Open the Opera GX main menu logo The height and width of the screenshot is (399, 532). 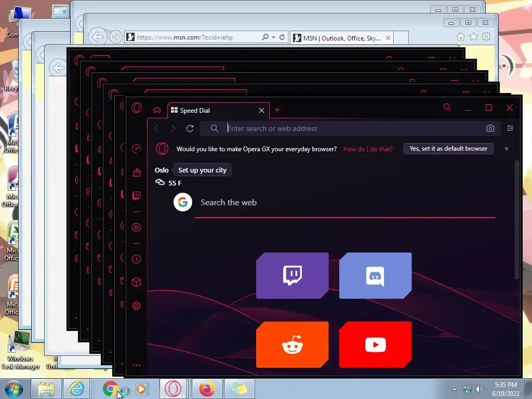pos(137,108)
